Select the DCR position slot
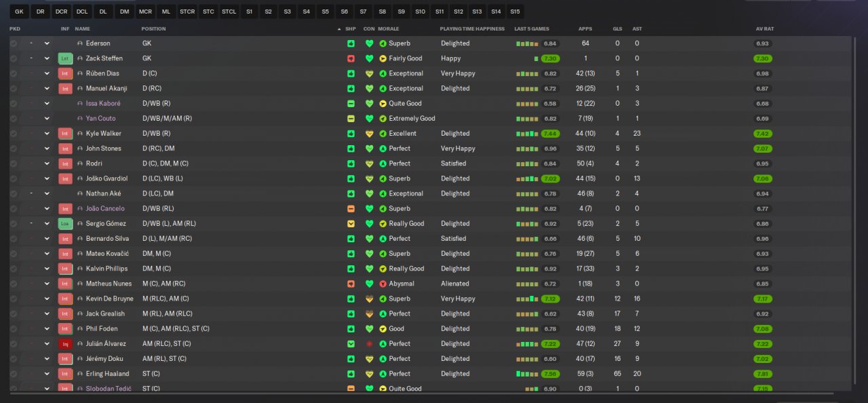Viewport: 868px width, 403px height. click(x=61, y=12)
